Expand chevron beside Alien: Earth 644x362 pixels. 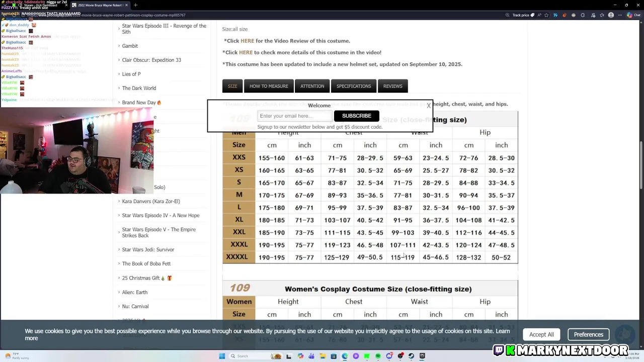(x=119, y=292)
